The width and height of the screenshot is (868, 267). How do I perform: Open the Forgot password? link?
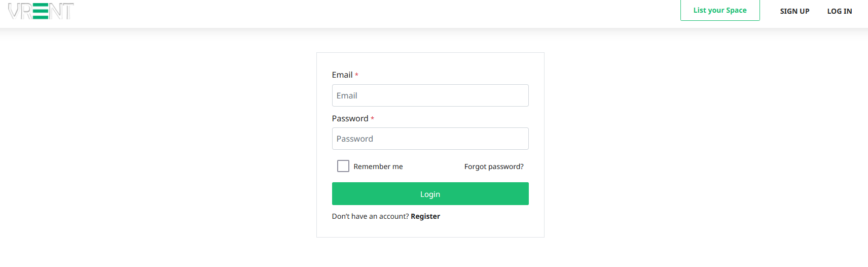tap(494, 166)
